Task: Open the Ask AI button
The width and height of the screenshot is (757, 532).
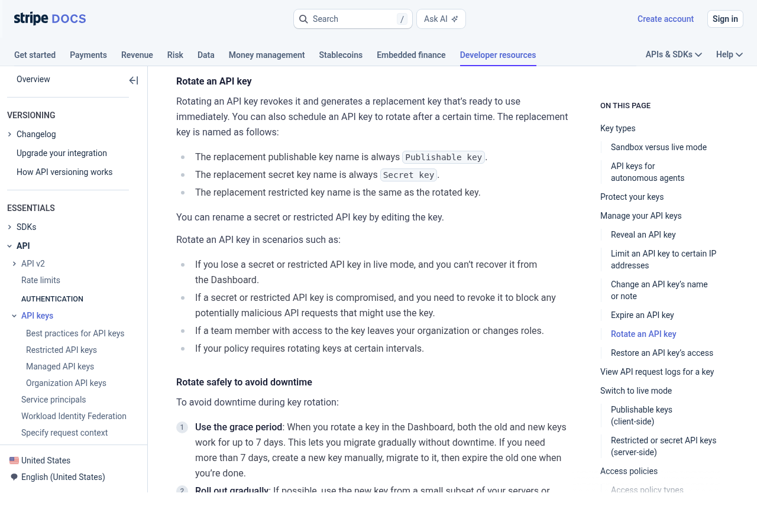Action: tap(441, 19)
